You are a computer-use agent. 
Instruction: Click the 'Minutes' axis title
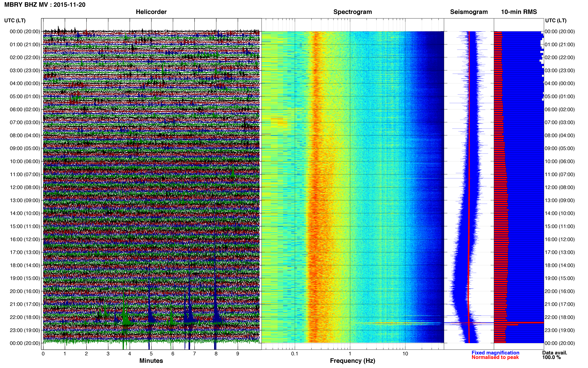[151, 361]
